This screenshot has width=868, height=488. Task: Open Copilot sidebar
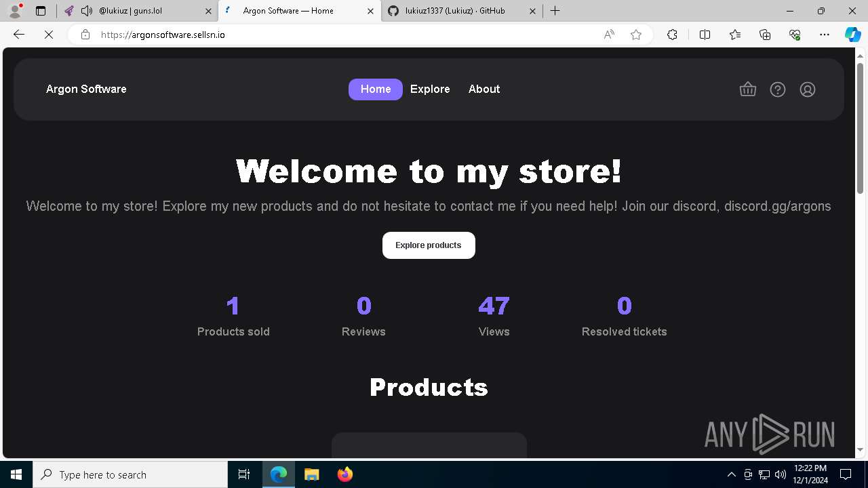click(x=852, y=35)
